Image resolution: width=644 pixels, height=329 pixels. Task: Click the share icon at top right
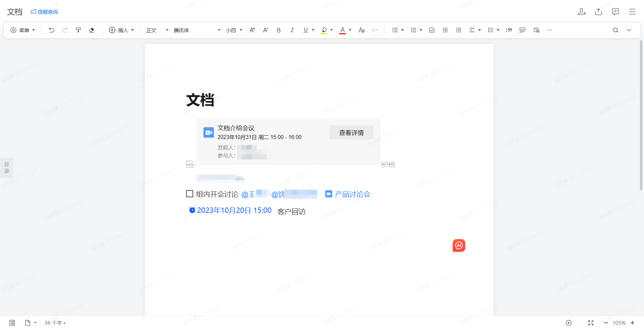(x=598, y=12)
